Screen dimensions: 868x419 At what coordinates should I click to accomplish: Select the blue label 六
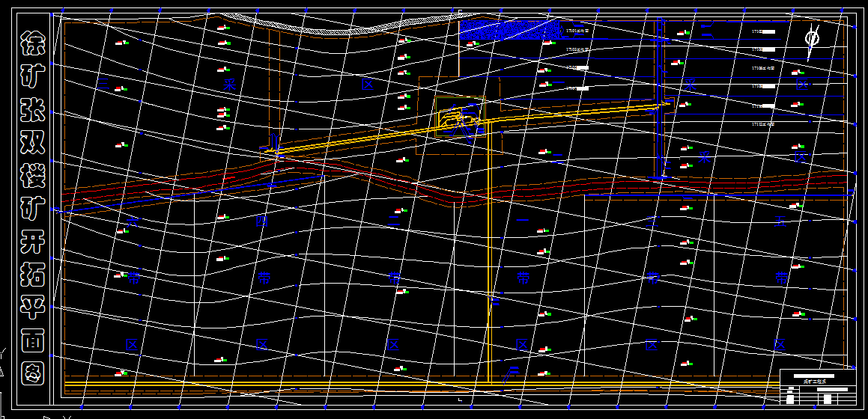click(x=133, y=221)
